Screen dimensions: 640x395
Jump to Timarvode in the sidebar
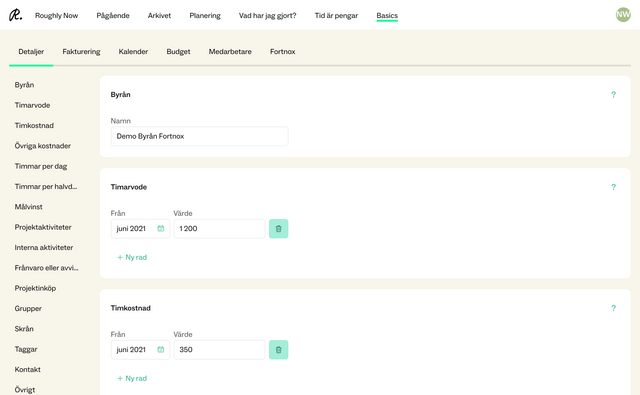click(x=32, y=105)
